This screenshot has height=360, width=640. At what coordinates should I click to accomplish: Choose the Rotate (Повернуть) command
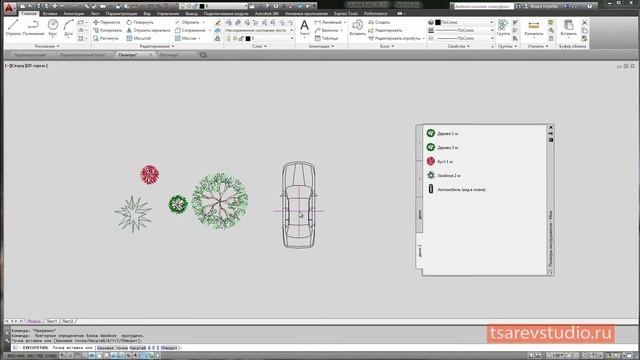[140, 22]
